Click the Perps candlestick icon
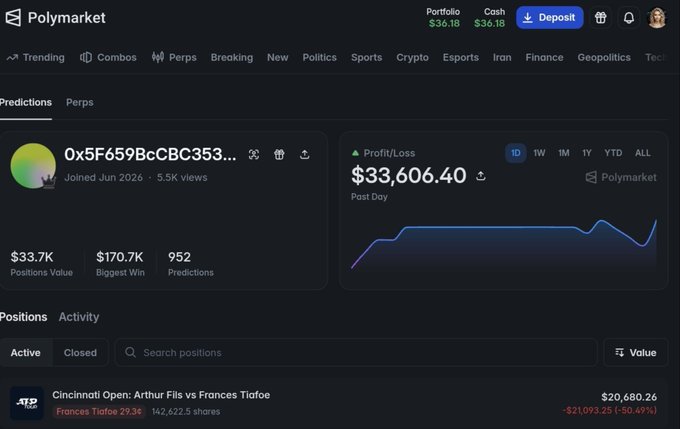The height and width of the screenshot is (429, 680). coord(158,57)
